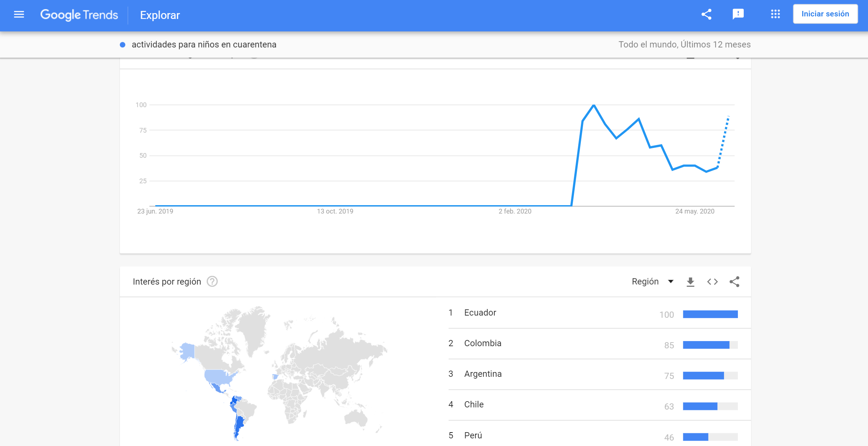Click the embed code icon

tap(712, 282)
